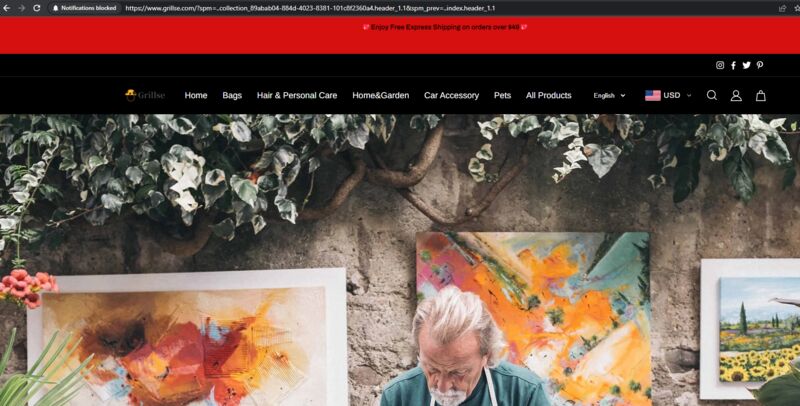
Task: Click the Notifications blocked indicator
Action: [84, 8]
